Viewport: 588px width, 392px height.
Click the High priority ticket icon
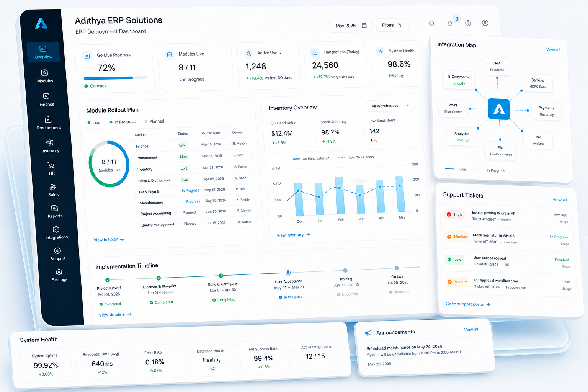click(x=449, y=214)
